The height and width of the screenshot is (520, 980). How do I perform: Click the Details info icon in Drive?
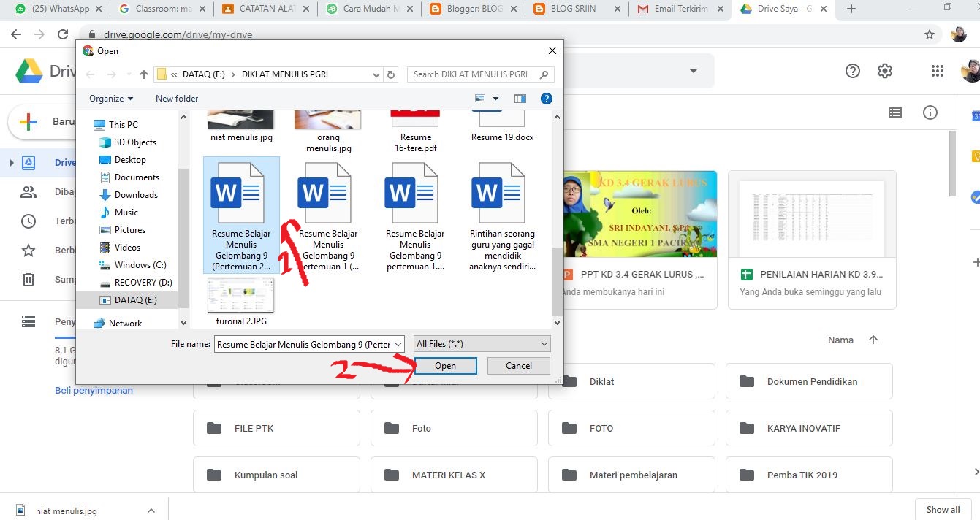[930, 112]
